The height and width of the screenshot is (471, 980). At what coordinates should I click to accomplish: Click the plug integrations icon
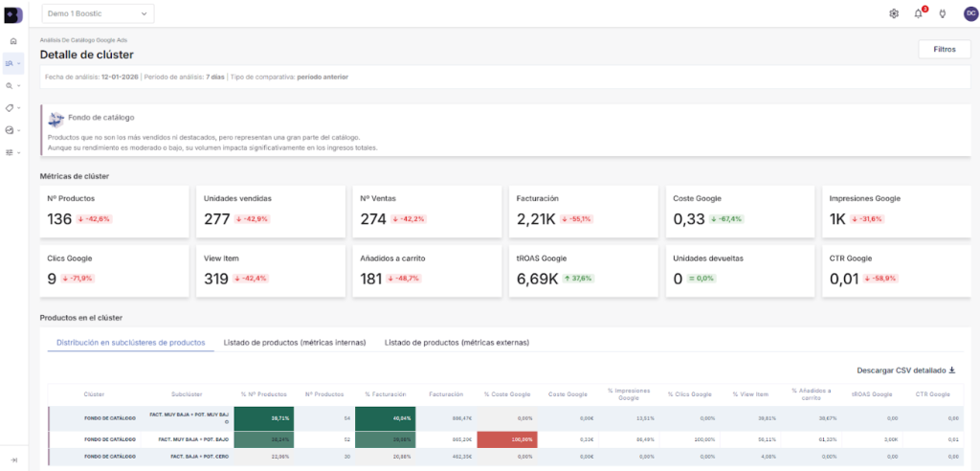point(942,13)
